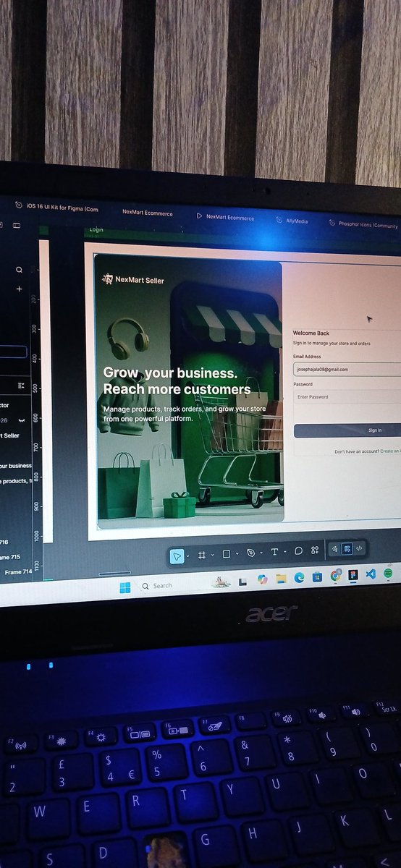The image size is (401, 868).
Task: Click the Enter Password input field
Action: [x=347, y=396]
